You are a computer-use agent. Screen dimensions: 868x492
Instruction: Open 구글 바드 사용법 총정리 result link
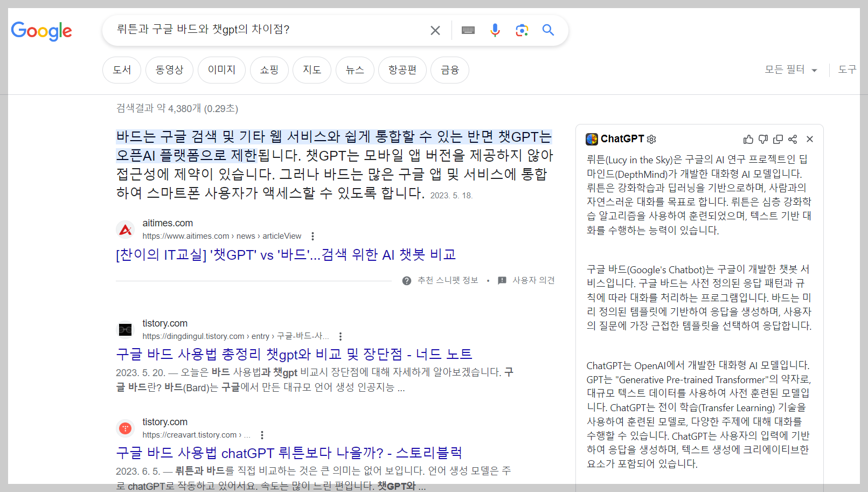294,354
